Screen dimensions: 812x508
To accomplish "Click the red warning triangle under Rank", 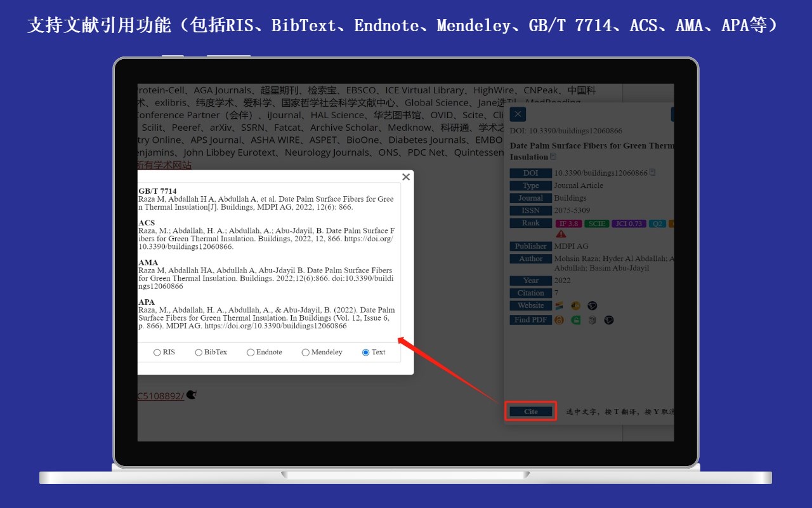I will [x=561, y=234].
